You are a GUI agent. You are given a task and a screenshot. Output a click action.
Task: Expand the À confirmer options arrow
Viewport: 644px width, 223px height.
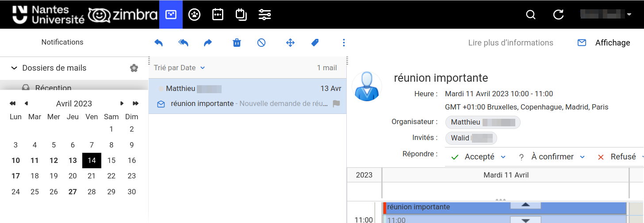tap(582, 157)
